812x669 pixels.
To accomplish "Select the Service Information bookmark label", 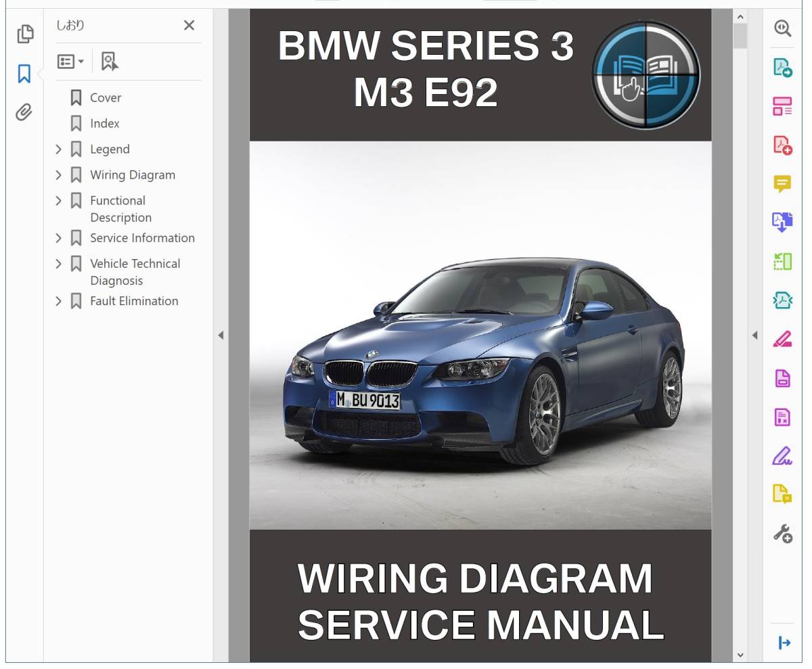I will pos(142,238).
